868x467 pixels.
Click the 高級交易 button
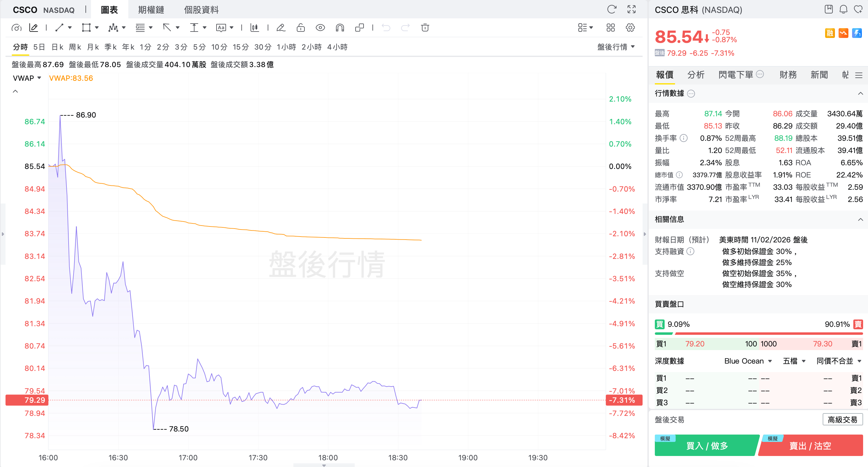point(842,420)
